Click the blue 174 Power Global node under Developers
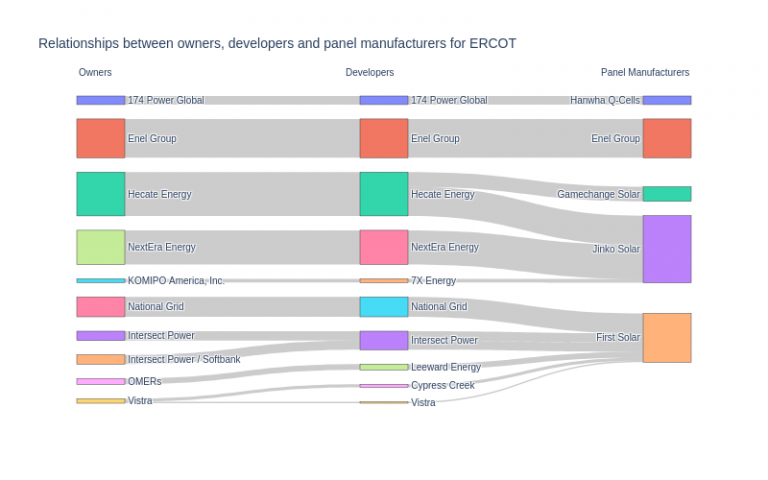 (384, 100)
